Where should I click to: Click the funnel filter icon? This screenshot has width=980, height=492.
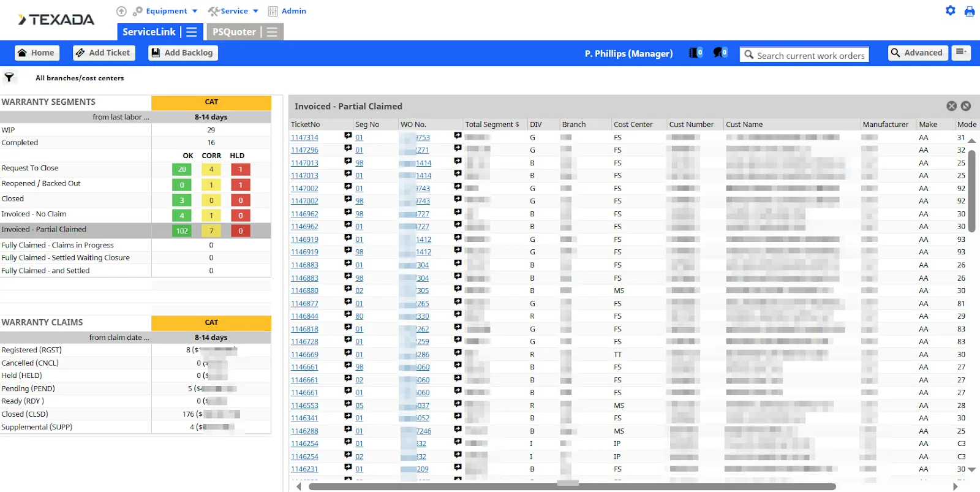tap(9, 77)
